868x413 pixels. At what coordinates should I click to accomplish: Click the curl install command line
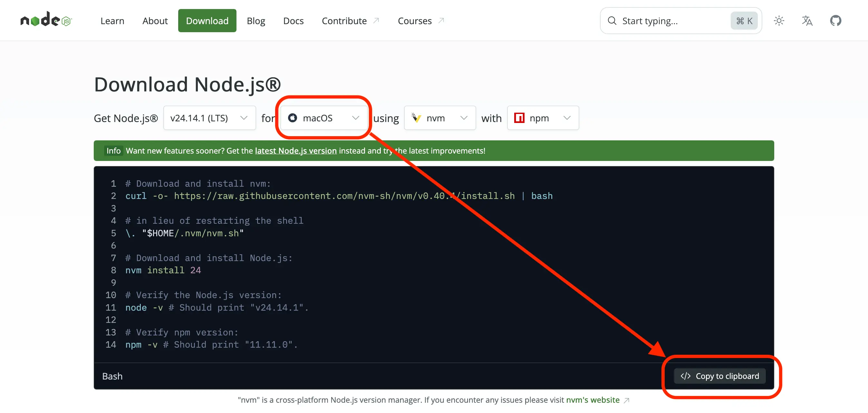tap(339, 196)
